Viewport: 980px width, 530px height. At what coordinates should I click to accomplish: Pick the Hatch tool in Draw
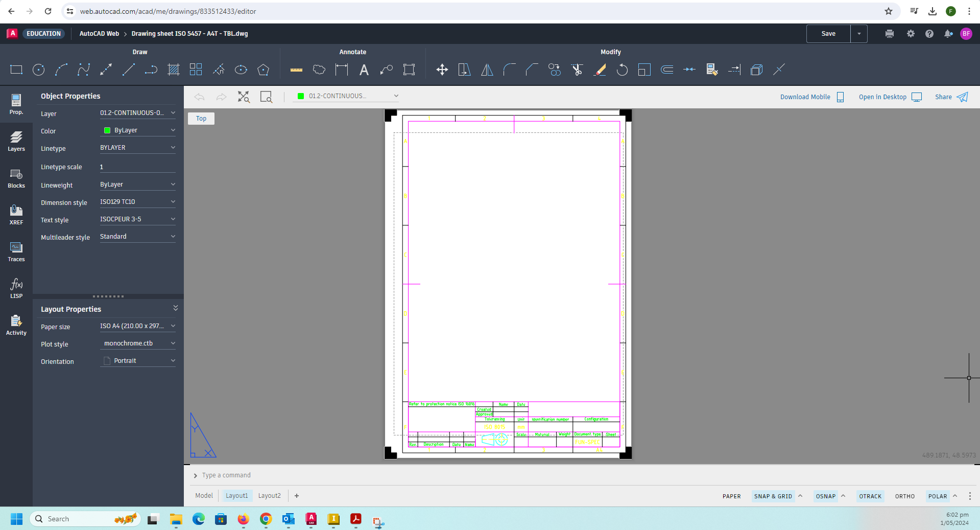(174, 70)
